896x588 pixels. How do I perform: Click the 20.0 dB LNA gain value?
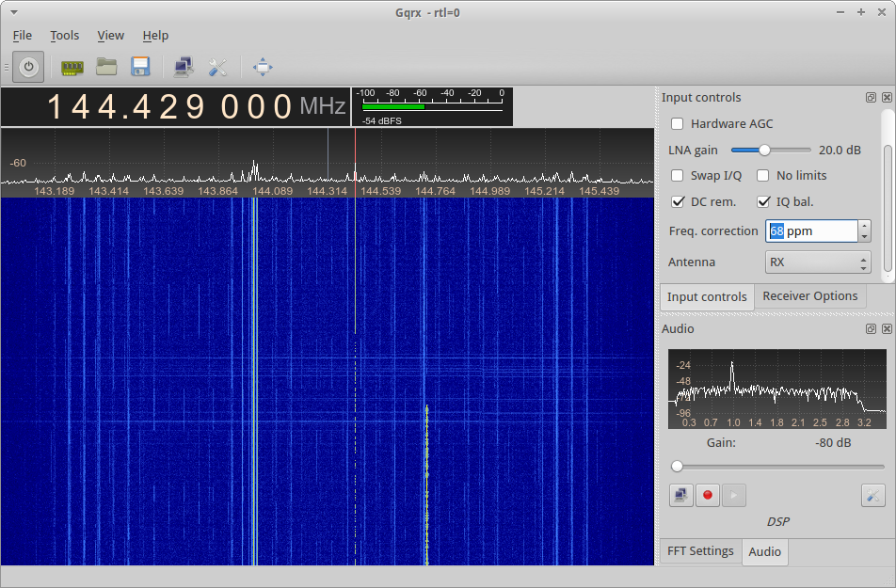(x=840, y=151)
